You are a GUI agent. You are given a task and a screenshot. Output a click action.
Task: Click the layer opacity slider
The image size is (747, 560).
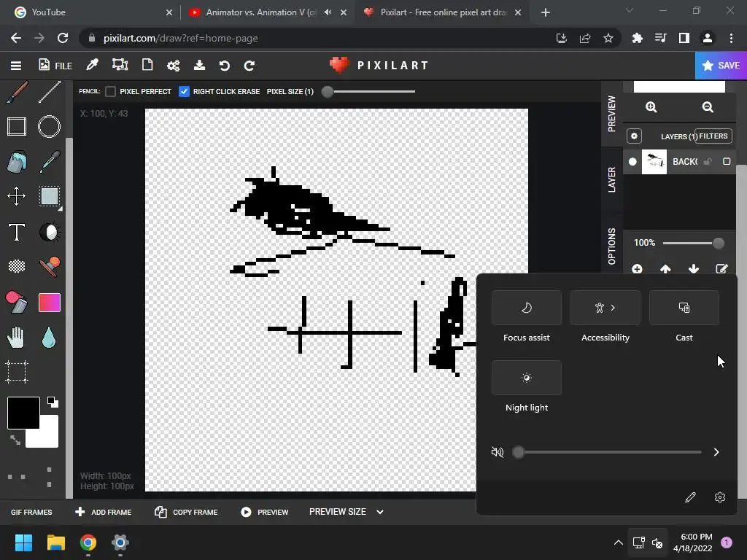pos(693,244)
